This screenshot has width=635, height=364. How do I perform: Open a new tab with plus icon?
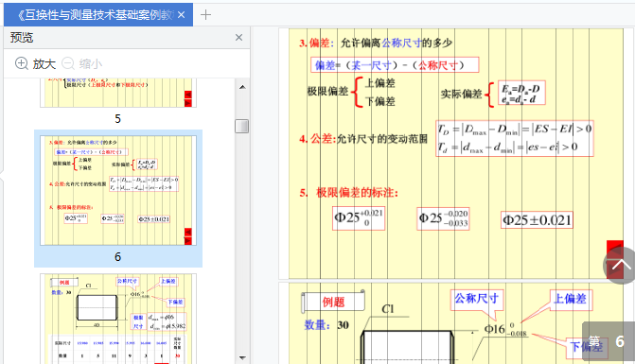pyautogui.click(x=205, y=15)
